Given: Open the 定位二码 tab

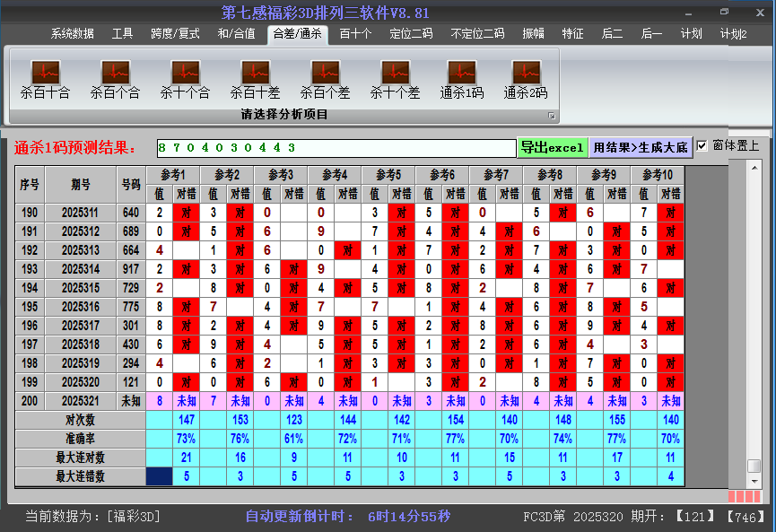Looking at the screenshot, I should tap(411, 34).
